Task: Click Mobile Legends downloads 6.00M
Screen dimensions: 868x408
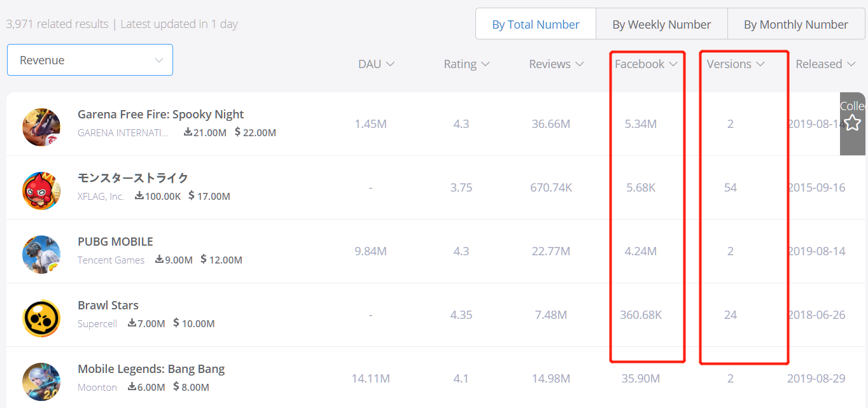Action: (146, 387)
